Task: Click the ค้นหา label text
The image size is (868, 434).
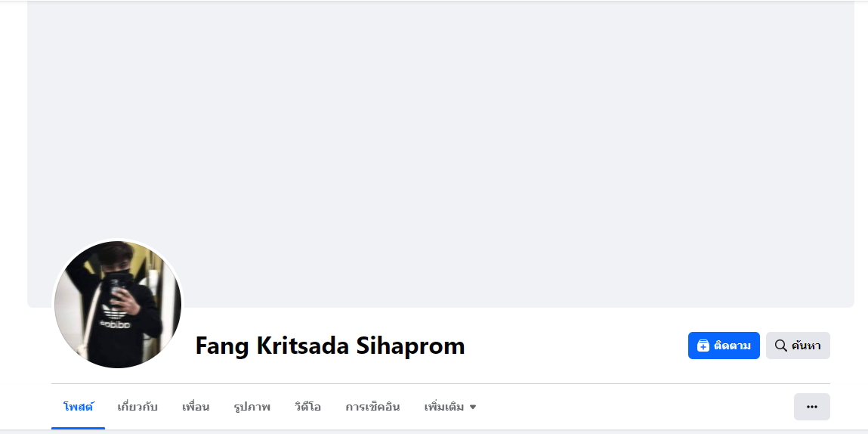Action: (x=806, y=346)
